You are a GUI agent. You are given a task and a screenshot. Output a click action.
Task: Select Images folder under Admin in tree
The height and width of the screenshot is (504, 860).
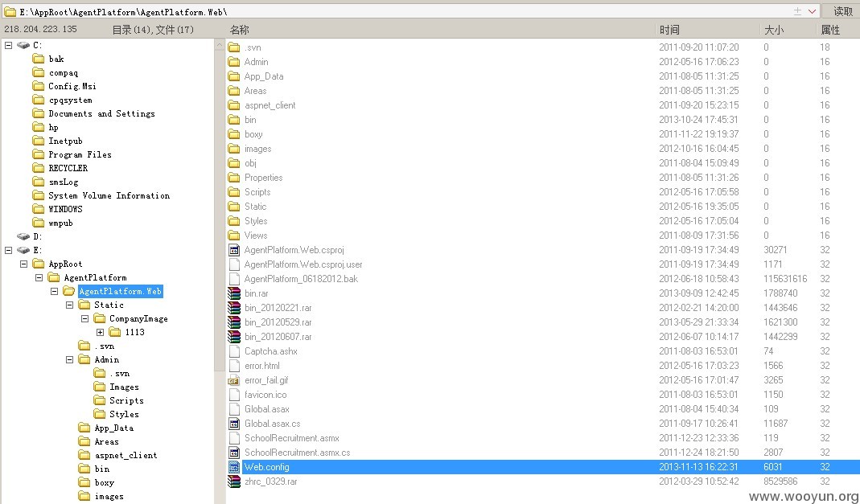[124, 387]
